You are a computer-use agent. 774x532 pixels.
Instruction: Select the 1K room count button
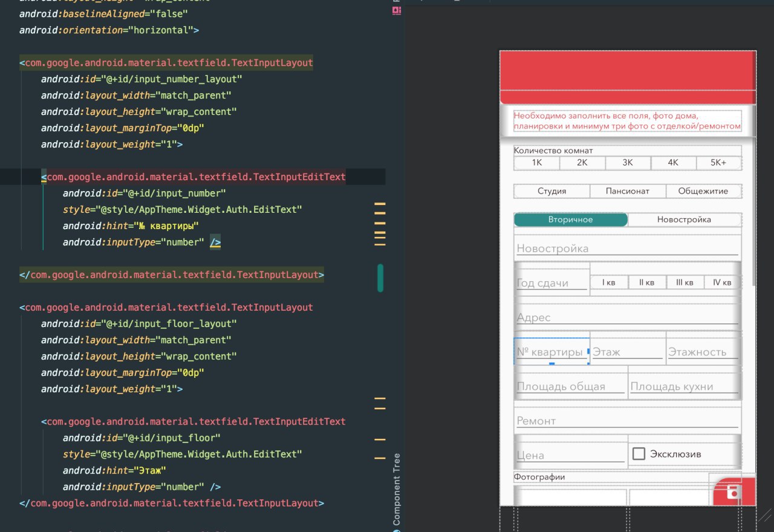[x=537, y=163]
